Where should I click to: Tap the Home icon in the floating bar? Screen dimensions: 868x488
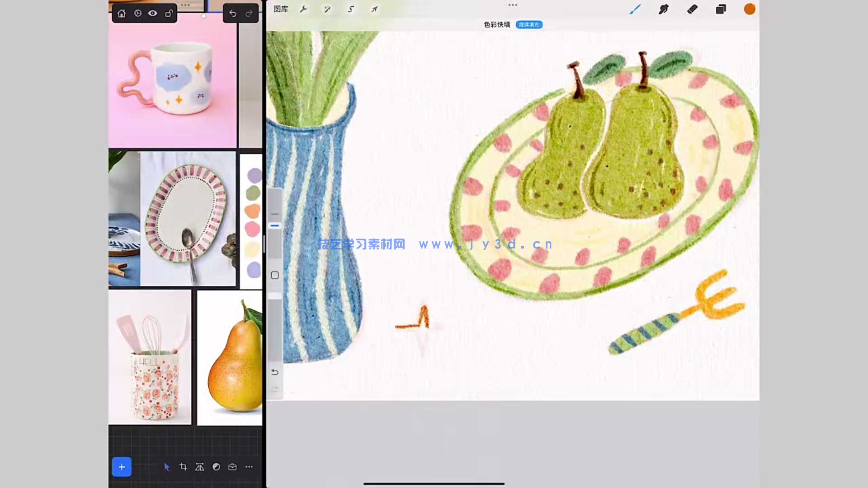[x=121, y=13]
